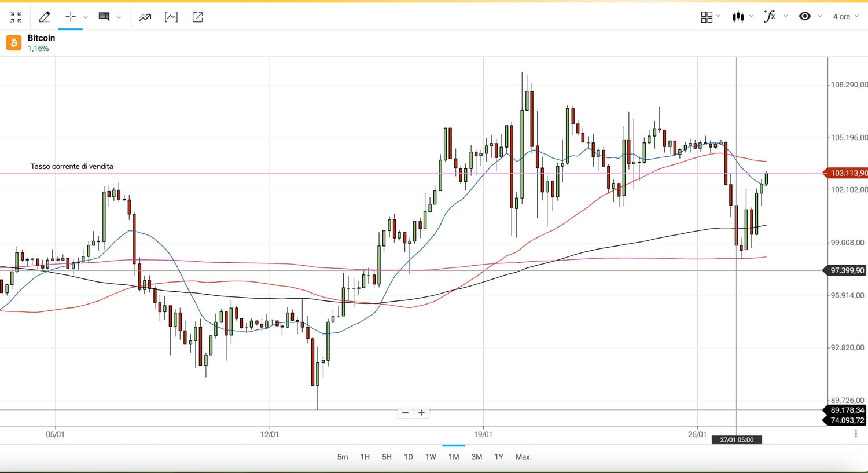Open the '4 ore' timeframe dropdown
Viewport: 868px width, 473px height.
(x=845, y=17)
